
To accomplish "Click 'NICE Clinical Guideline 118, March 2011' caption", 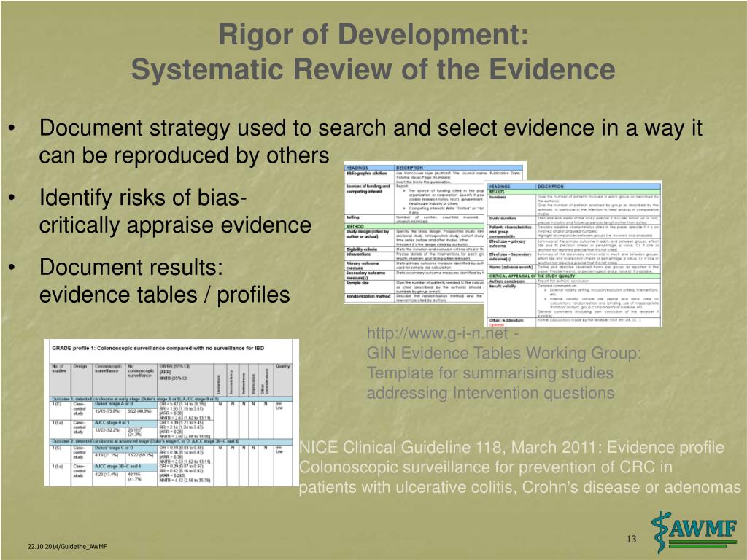I will (x=450, y=448).
